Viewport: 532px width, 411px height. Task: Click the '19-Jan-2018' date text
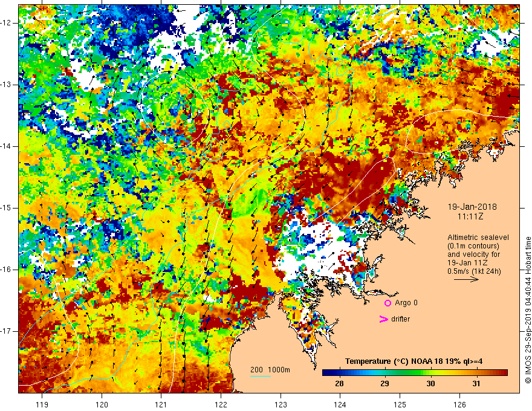click(x=472, y=207)
